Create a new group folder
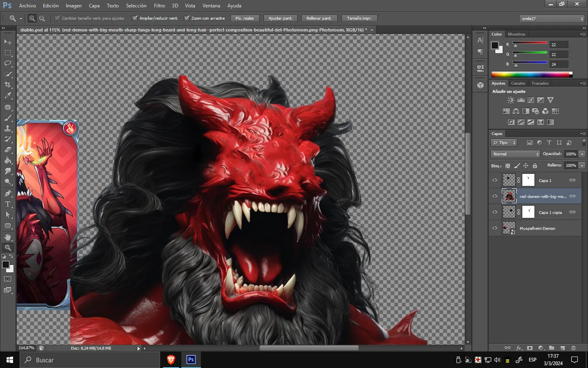The width and height of the screenshot is (588, 368). [552, 348]
